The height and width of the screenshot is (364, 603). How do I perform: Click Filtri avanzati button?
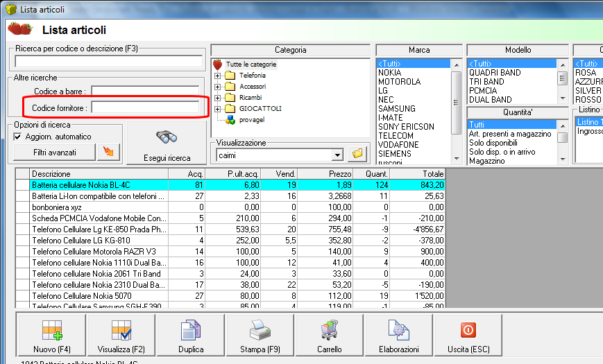(54, 153)
